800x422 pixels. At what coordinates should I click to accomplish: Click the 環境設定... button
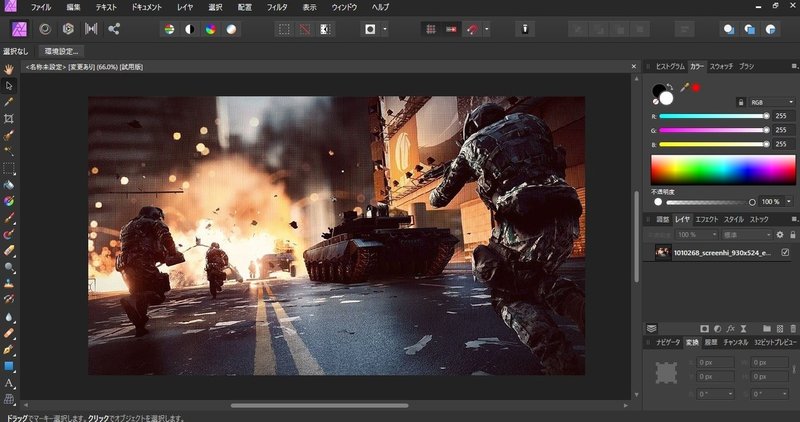(x=61, y=52)
